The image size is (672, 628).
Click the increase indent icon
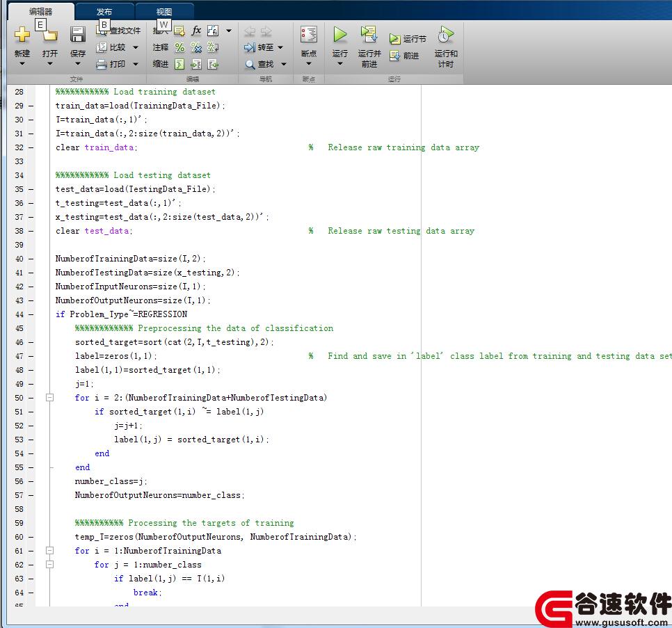click(x=196, y=64)
